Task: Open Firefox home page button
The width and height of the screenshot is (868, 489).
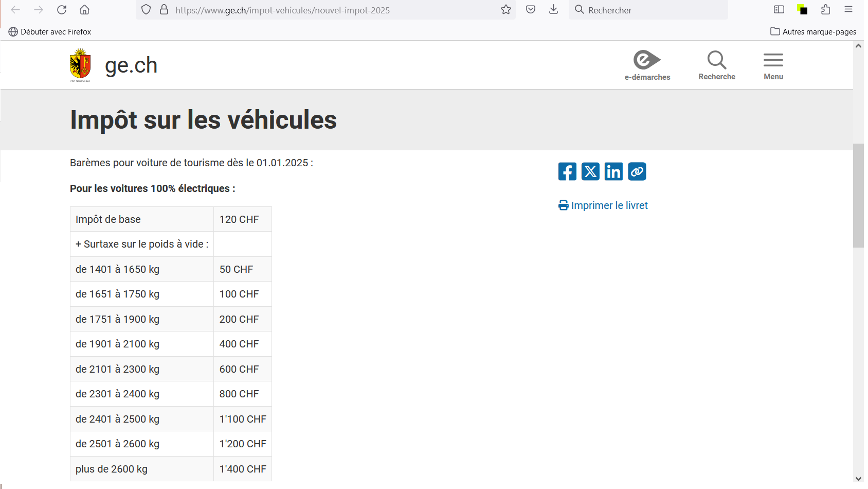Action: (x=85, y=10)
